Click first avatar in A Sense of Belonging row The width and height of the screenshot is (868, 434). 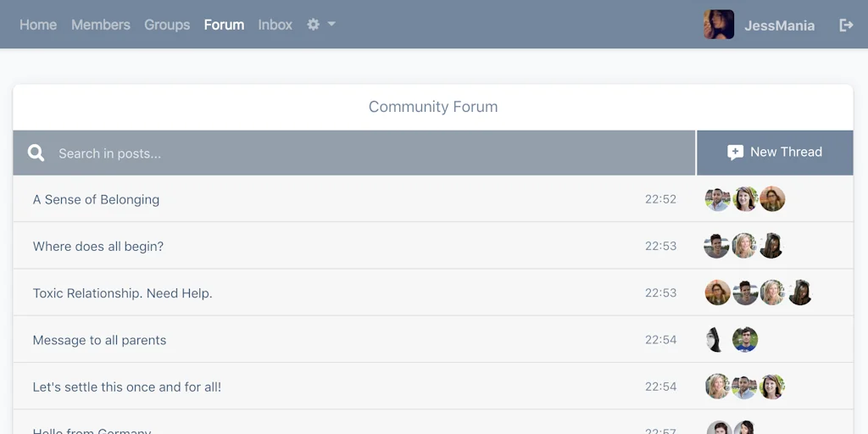tap(717, 199)
